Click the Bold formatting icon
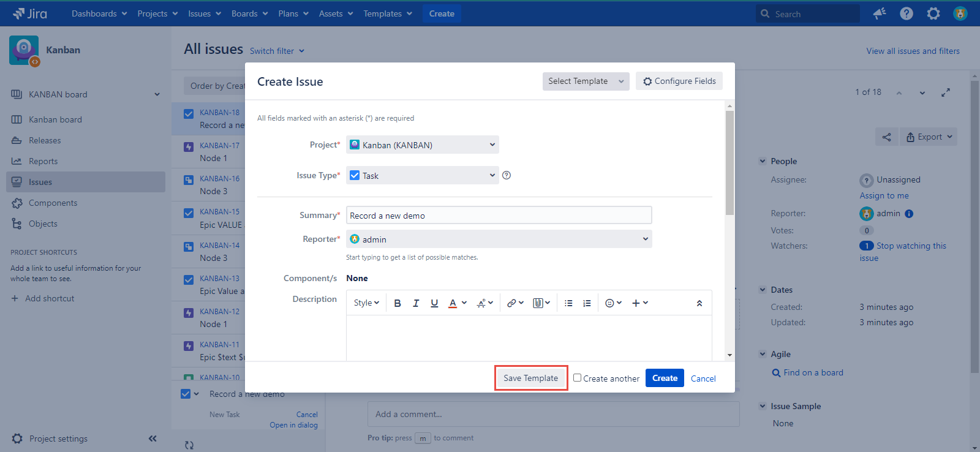980x452 pixels. [398, 303]
